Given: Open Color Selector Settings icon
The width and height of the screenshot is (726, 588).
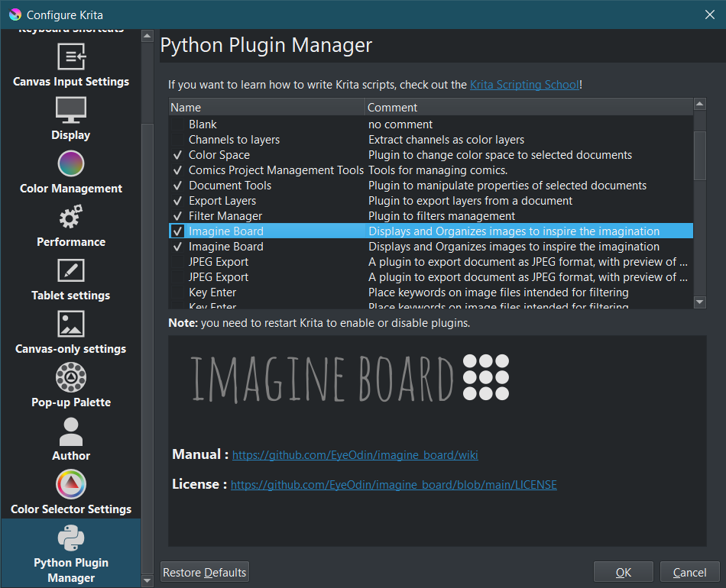Looking at the screenshot, I should pos(71,484).
